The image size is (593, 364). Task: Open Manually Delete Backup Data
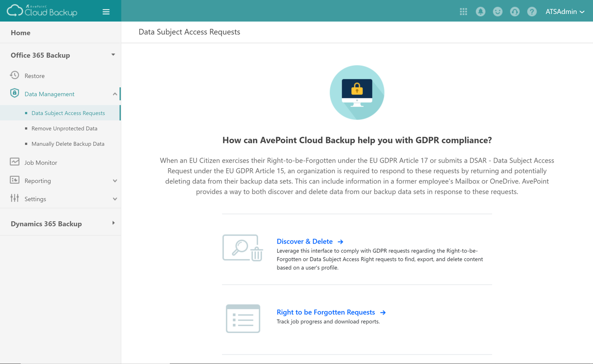tap(68, 144)
